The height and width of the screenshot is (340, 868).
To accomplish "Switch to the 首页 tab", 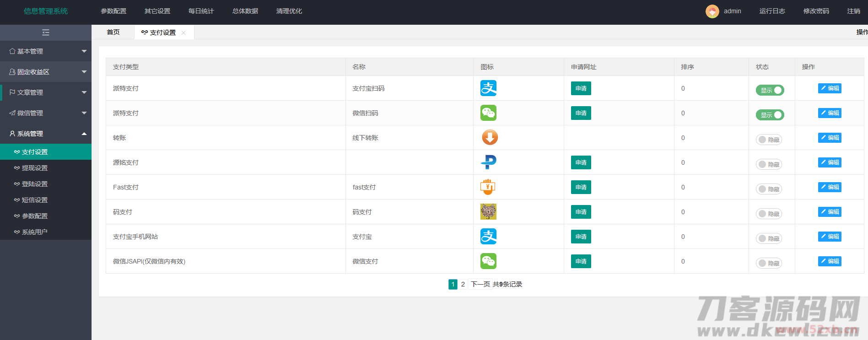I will (x=113, y=32).
